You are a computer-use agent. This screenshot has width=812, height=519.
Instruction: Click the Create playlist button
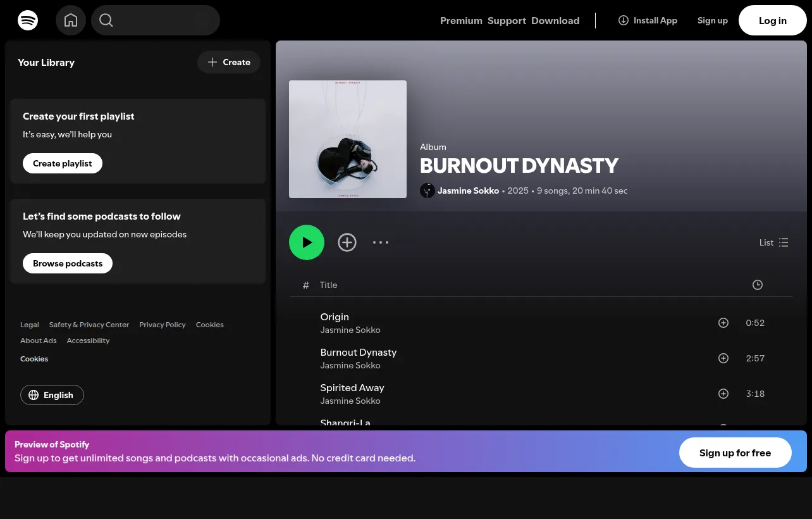tap(63, 163)
